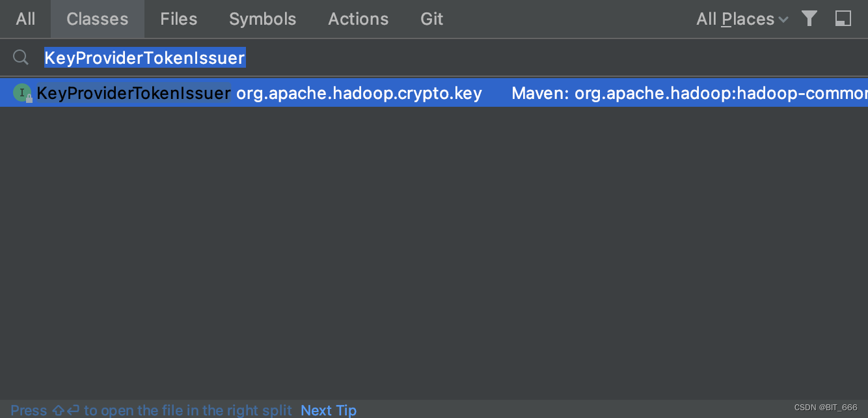Select the Classes tab
This screenshot has width=868, height=418.
pos(97,19)
